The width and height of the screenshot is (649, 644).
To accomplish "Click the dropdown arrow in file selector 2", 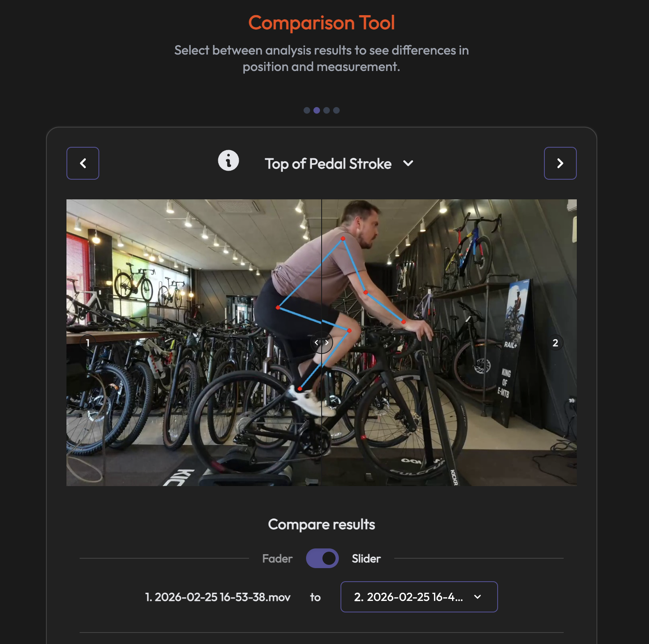I will click(x=478, y=597).
